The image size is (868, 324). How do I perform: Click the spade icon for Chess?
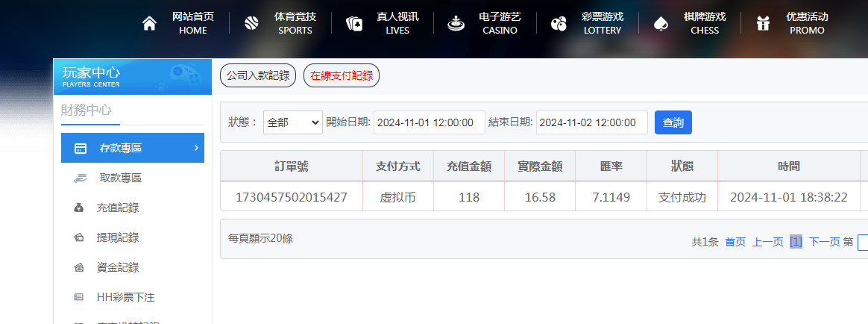click(660, 24)
